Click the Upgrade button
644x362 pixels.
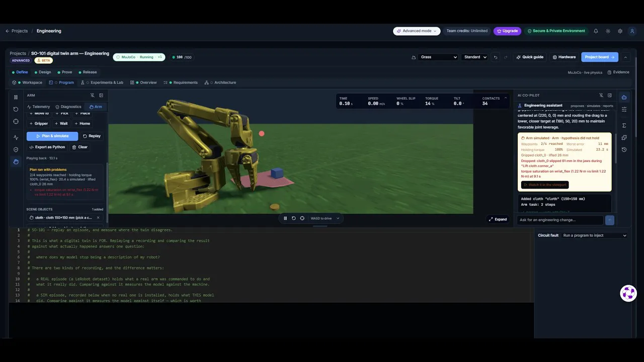[507, 31]
